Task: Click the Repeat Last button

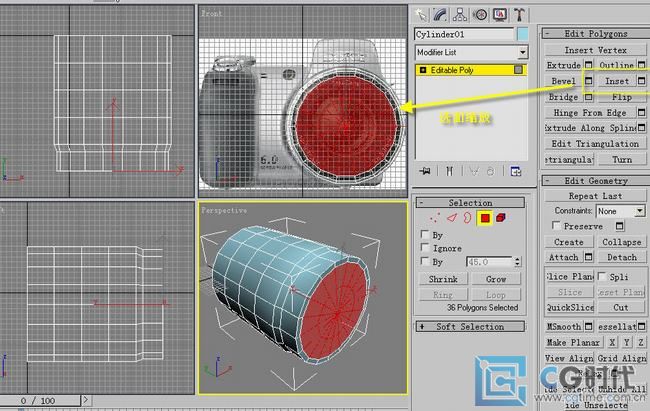Action: coord(595,196)
